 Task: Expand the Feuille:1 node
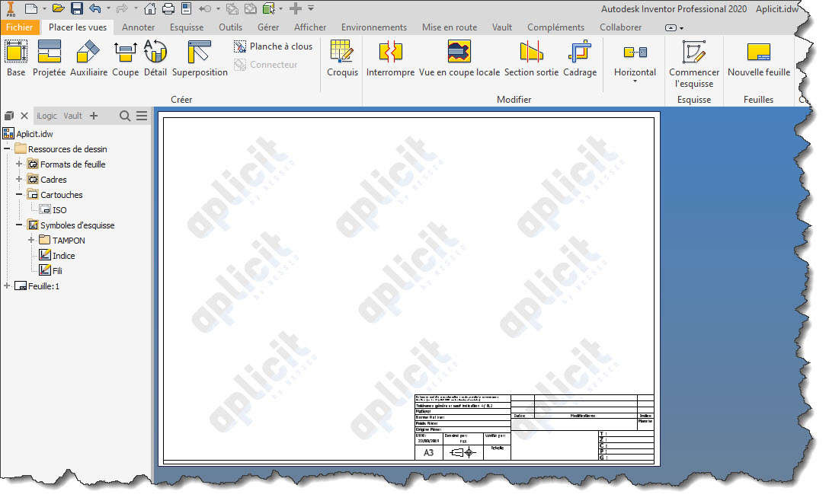(x=8, y=285)
